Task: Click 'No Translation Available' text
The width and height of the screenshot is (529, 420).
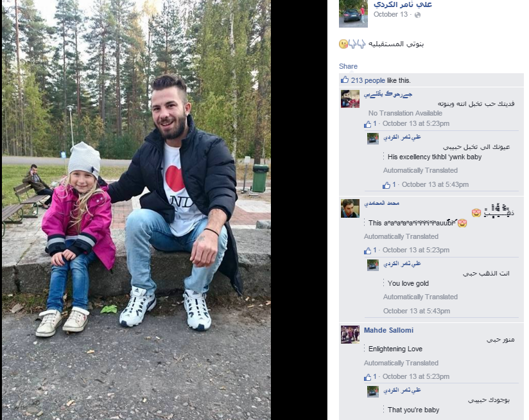Action: [x=405, y=113]
